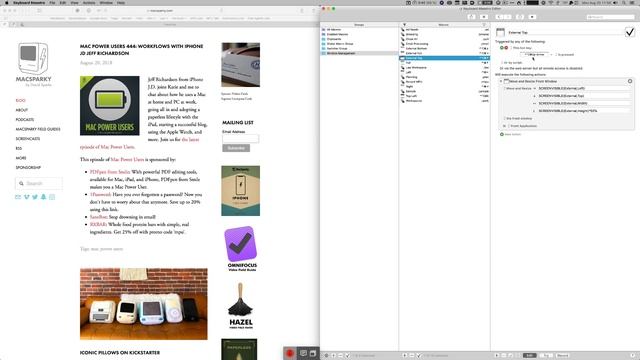Open the Actions menu

pos(89,3)
